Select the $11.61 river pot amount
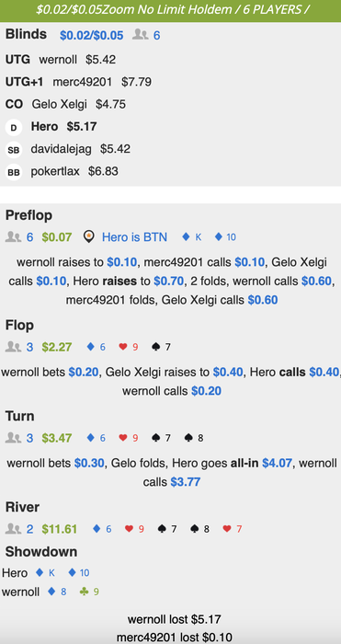This screenshot has width=341, height=644. coord(60,529)
